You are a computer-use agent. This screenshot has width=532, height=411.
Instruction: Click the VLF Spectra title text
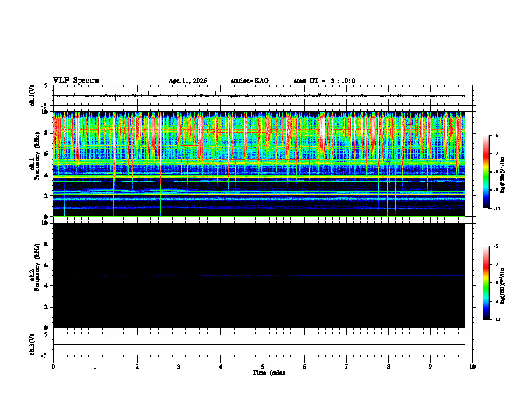pyautogui.click(x=76, y=81)
